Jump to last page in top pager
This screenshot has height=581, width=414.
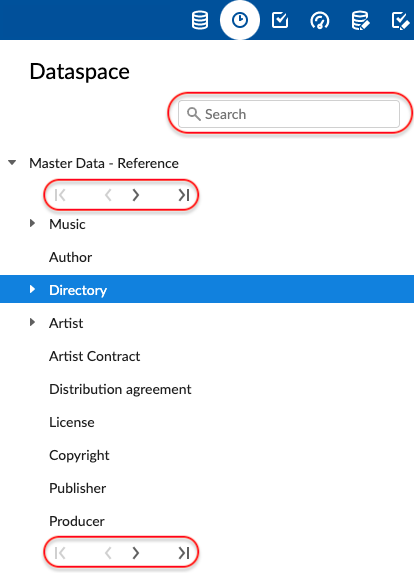[184, 195]
